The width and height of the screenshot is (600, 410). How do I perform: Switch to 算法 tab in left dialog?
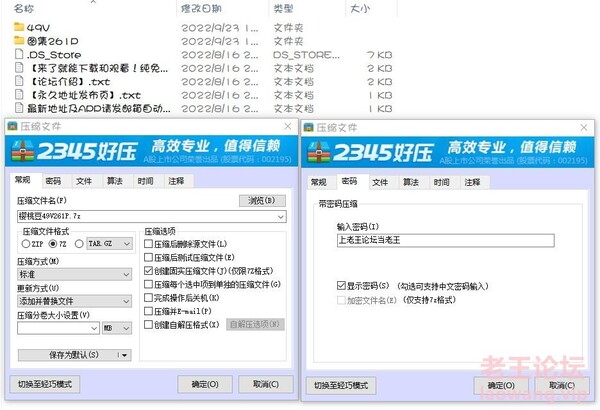click(114, 181)
